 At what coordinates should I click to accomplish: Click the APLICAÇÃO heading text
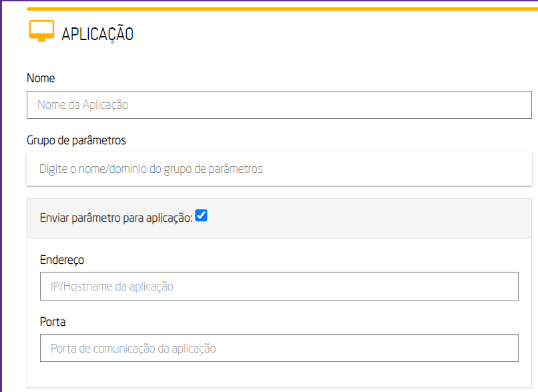pyautogui.click(x=97, y=34)
